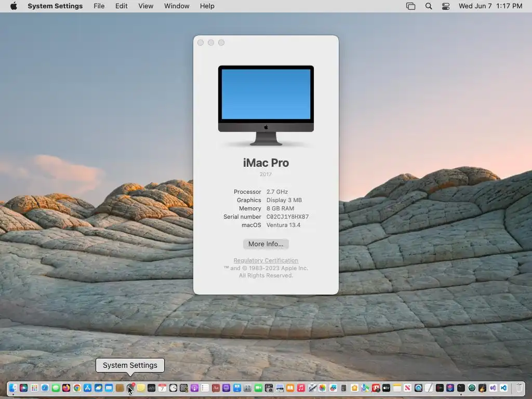This screenshot has width=532, height=399.
Task: Click the Ventura 13.4 macOS version text
Action: click(x=283, y=225)
